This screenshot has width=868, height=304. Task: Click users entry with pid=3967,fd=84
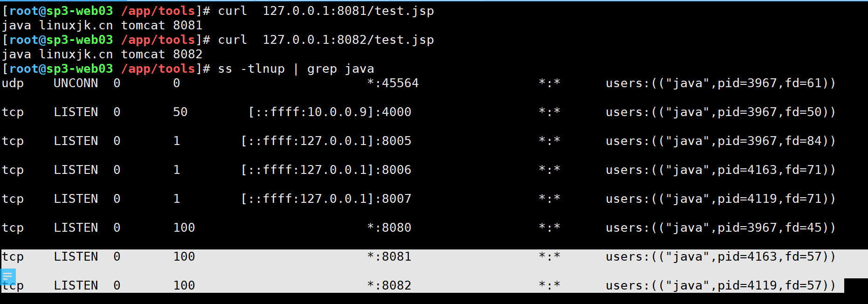click(721, 141)
